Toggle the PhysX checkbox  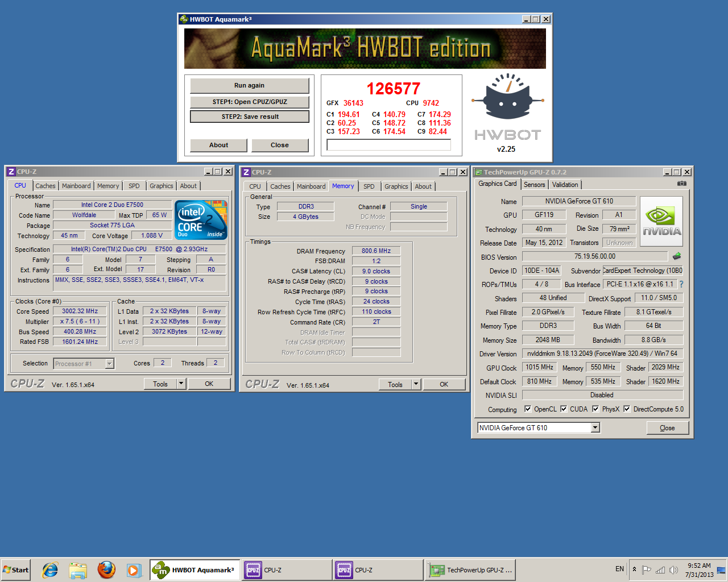coord(595,409)
